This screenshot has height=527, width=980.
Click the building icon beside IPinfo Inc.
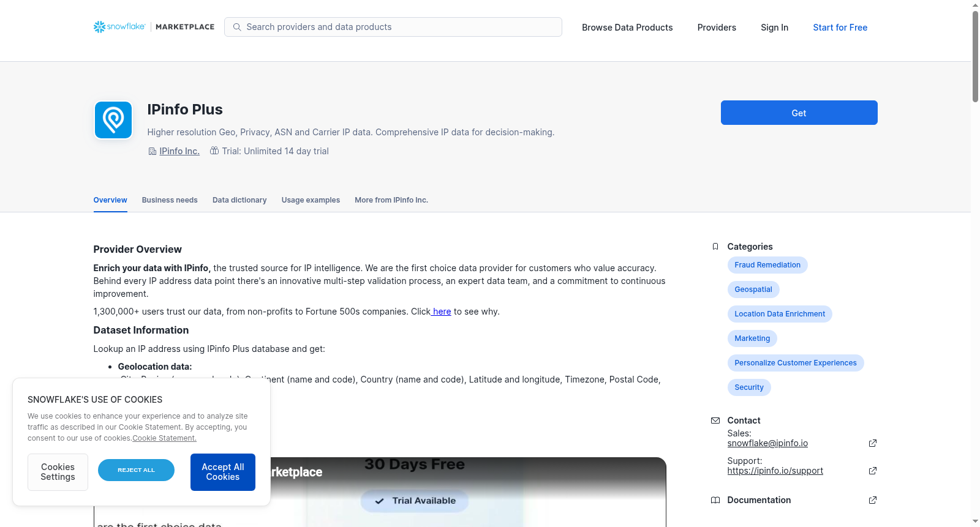153,151
